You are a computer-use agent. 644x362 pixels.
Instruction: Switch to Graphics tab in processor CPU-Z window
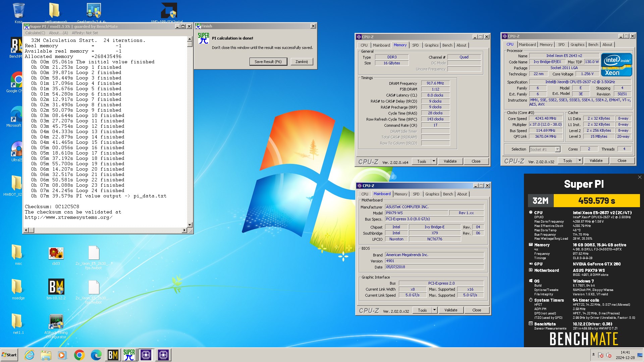click(577, 45)
